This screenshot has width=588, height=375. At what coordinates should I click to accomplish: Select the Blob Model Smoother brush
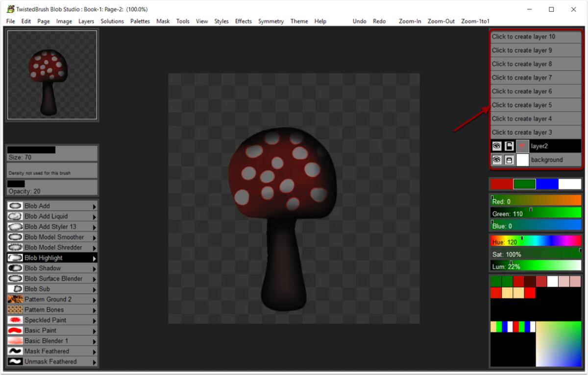(44, 237)
